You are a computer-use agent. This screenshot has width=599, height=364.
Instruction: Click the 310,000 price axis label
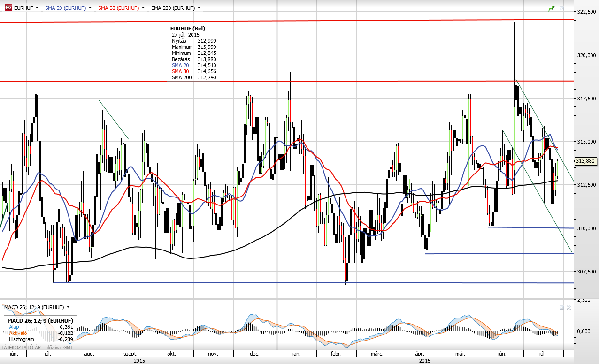(587, 228)
